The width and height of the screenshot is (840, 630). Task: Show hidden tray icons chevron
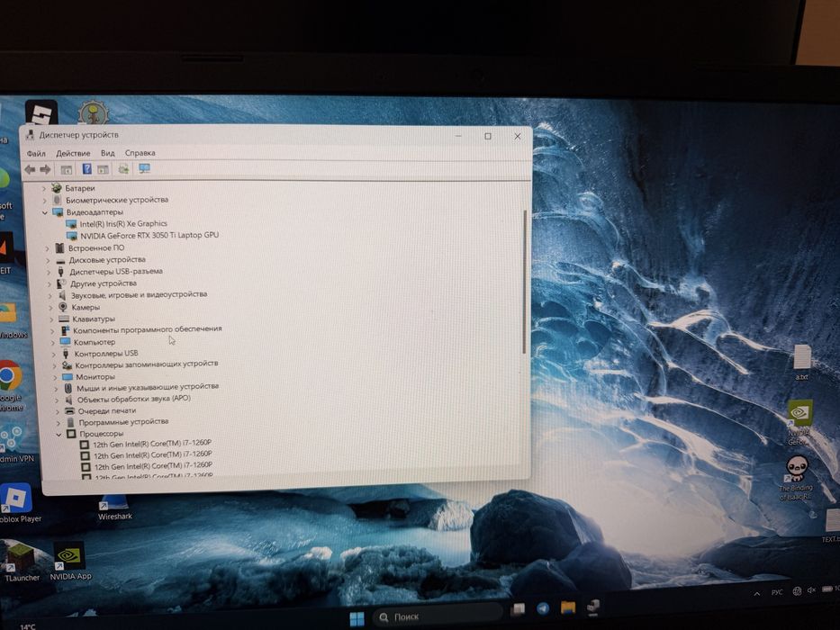click(x=757, y=594)
